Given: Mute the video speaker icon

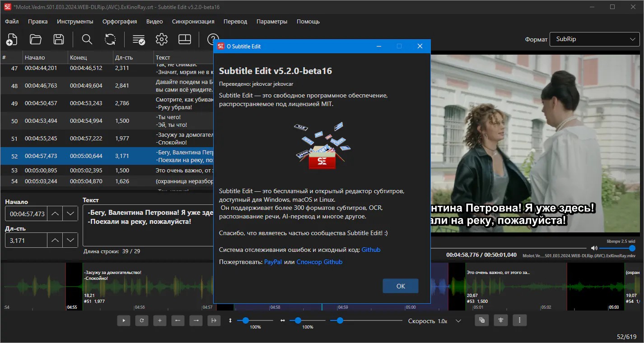Looking at the screenshot, I should 594,248.
